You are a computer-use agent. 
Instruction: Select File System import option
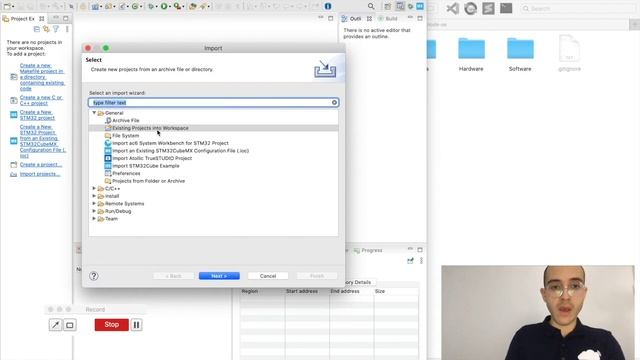coord(125,136)
